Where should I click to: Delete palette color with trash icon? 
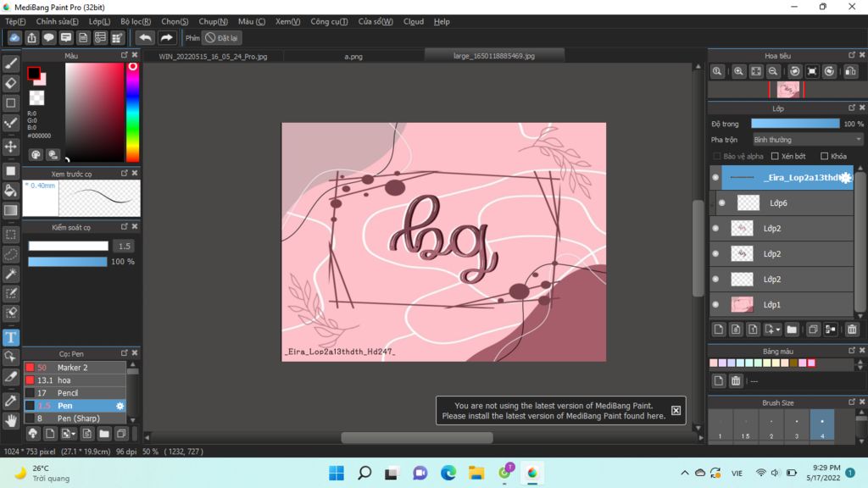click(735, 380)
